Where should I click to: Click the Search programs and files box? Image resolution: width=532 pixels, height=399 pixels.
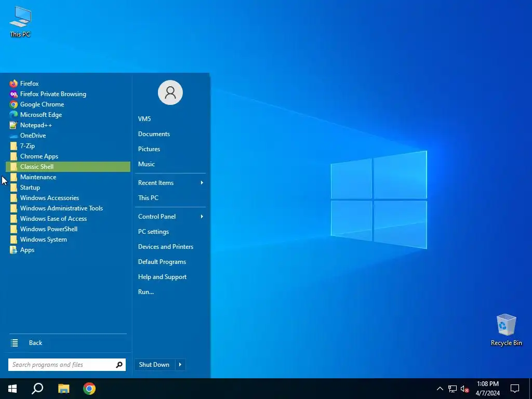(67, 365)
